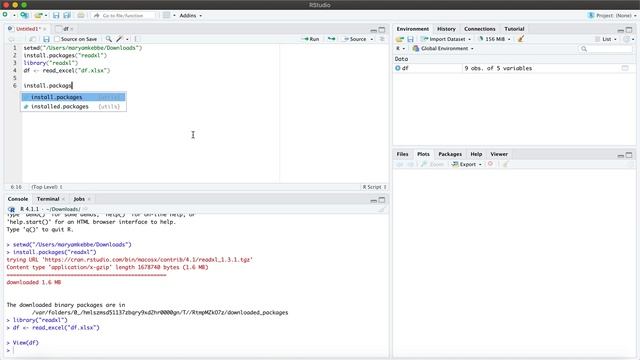Click Import Dataset button

pos(446,39)
